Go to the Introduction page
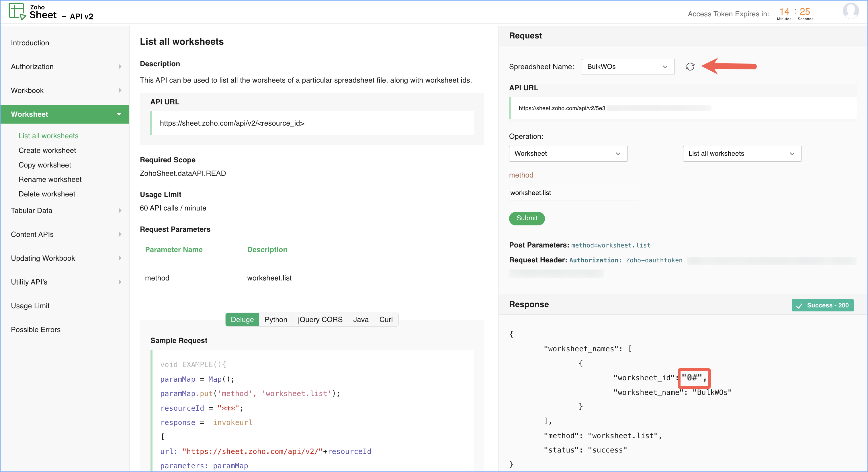Screen dimensions: 868x472 pos(30,43)
